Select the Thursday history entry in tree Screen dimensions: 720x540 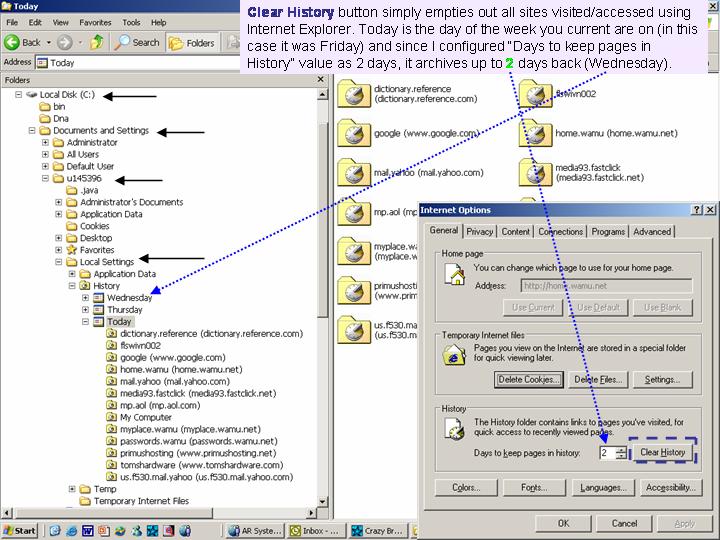pos(118,309)
